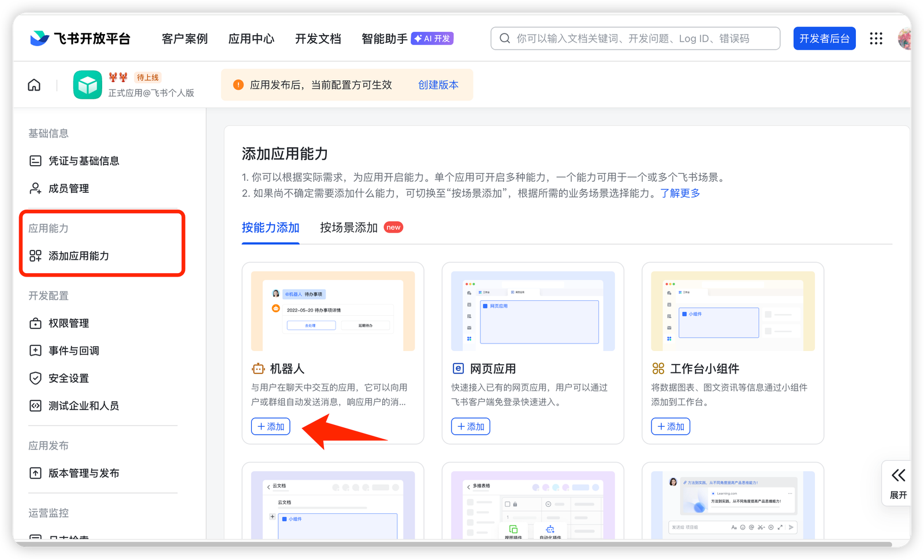This screenshot has width=924, height=560.
Task: Add the 机器人 capability
Action: (x=271, y=427)
